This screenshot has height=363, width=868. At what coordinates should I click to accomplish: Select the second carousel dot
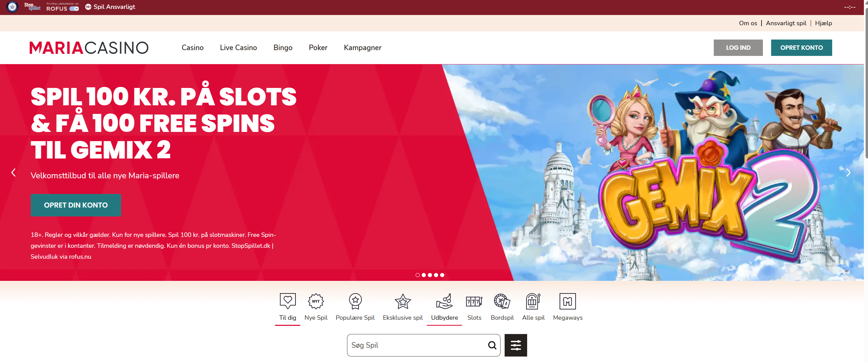424,275
